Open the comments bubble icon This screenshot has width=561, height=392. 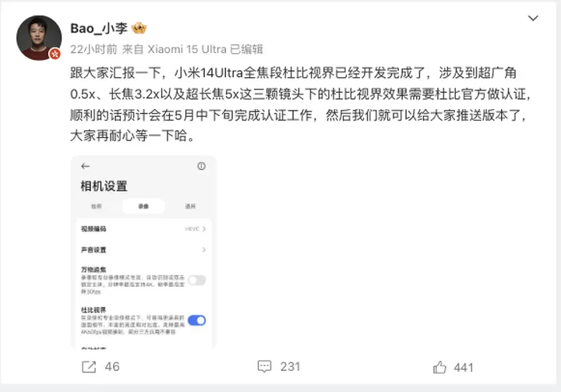pos(264,366)
